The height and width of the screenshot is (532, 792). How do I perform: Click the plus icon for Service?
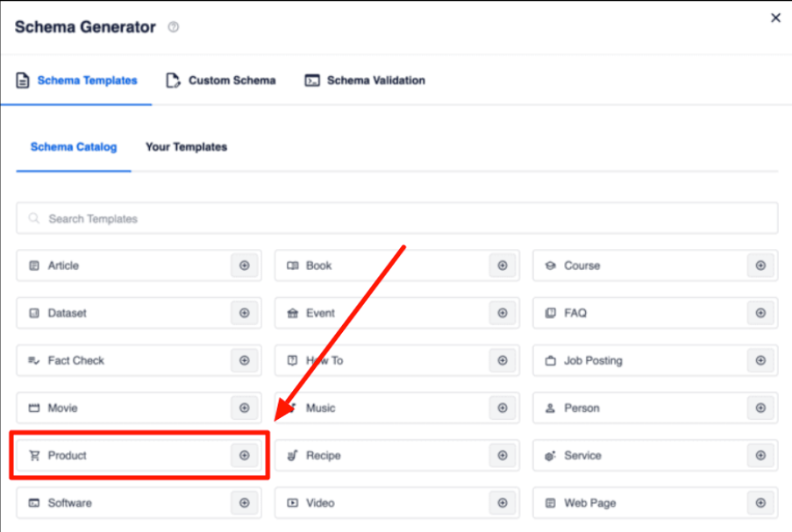coord(760,455)
